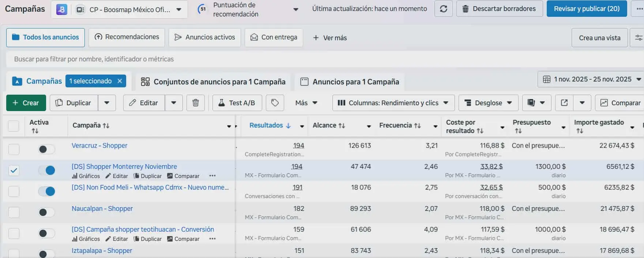Click the refresh data icon
The height and width of the screenshot is (258, 644).
click(443, 9)
